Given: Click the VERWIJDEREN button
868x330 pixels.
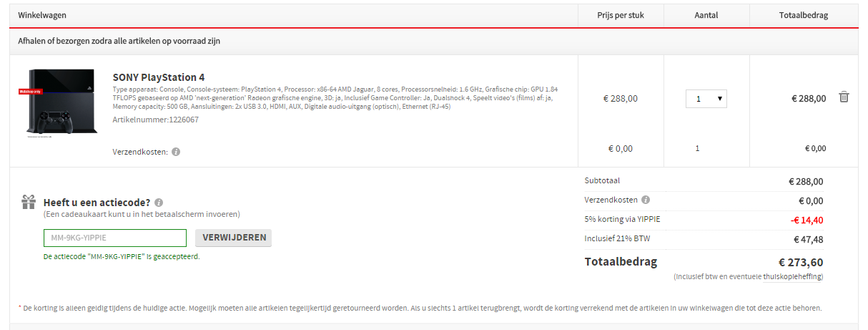Looking at the screenshot, I should click(233, 238).
